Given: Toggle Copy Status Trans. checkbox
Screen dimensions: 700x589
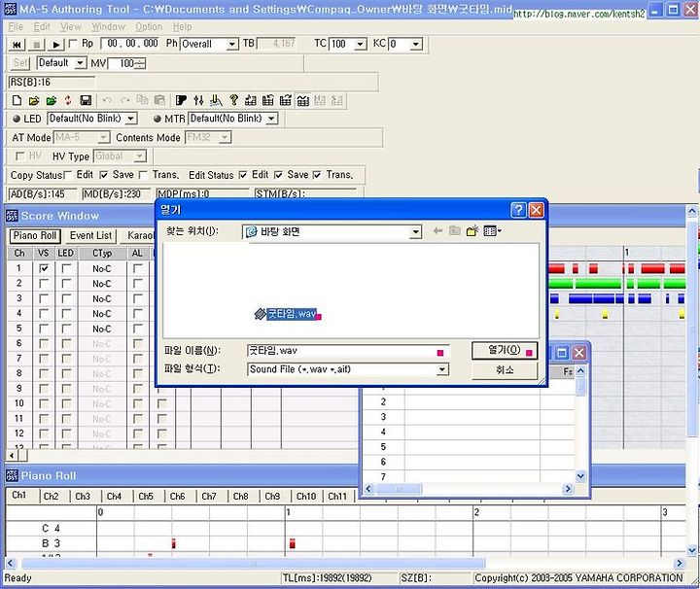Looking at the screenshot, I should [x=143, y=175].
